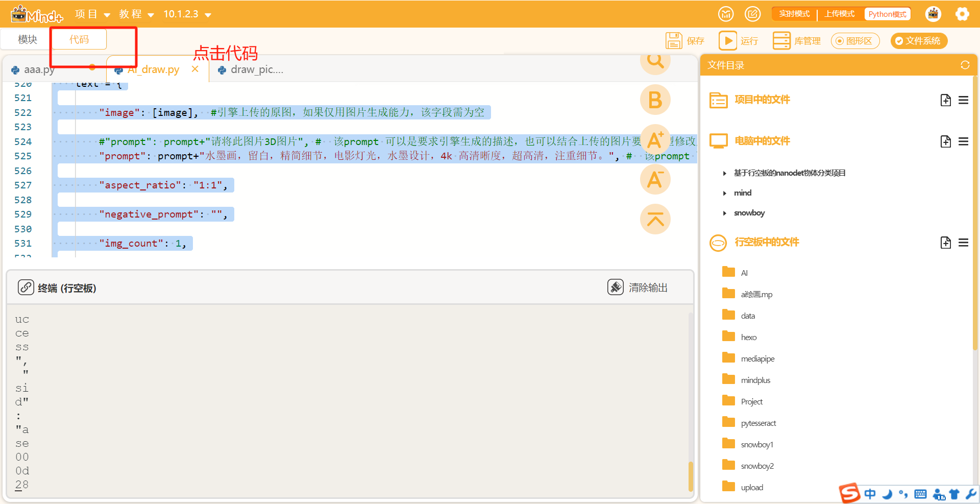Toggle the 文件系统 button
Screen dimensions: 980x504
pyautogui.click(x=919, y=41)
